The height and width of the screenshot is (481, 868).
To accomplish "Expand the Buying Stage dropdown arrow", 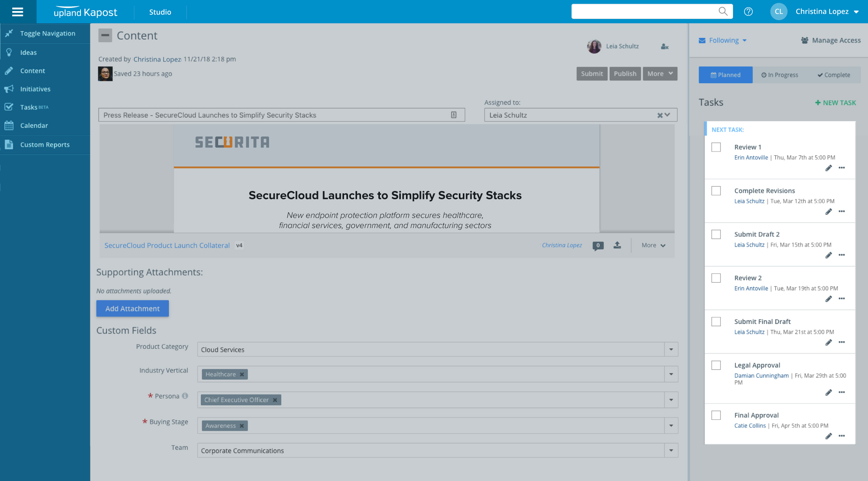I will pyautogui.click(x=671, y=426).
